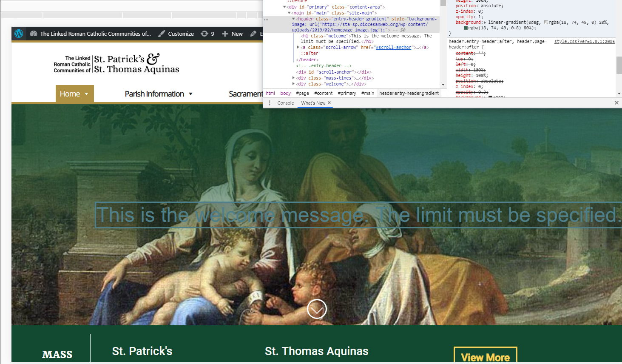
Task: Open the site dashboard via the gauge icon
Action: [x=34, y=34]
